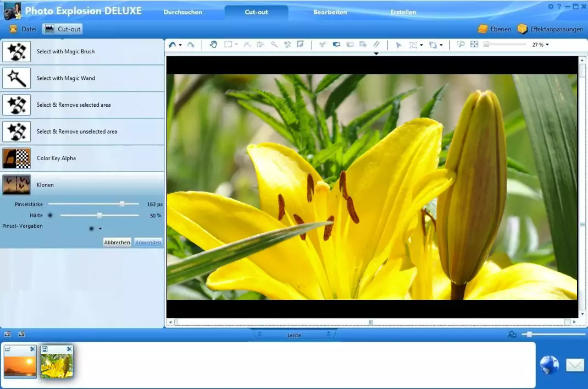Open settings gear in title bar
Screen dimensions: 588x389
click(551, 7)
